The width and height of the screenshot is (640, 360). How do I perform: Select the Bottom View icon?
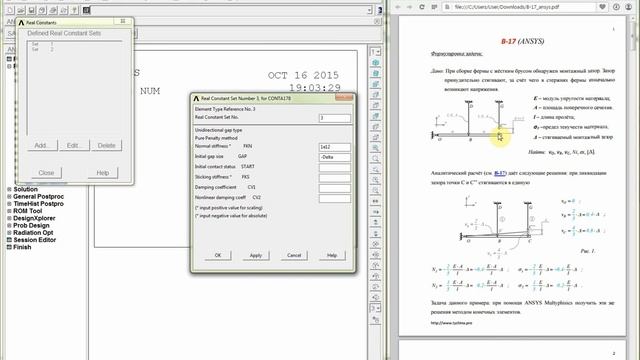coord(376,137)
